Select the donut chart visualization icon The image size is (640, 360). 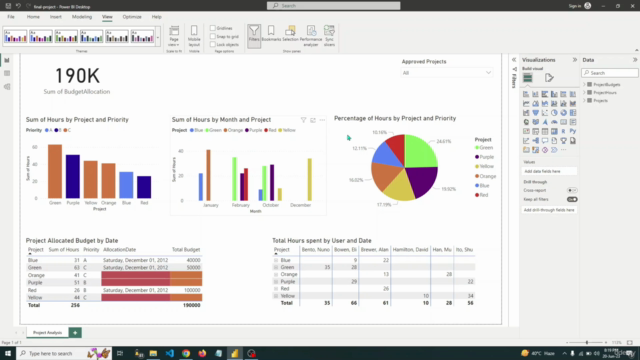click(x=563, y=113)
